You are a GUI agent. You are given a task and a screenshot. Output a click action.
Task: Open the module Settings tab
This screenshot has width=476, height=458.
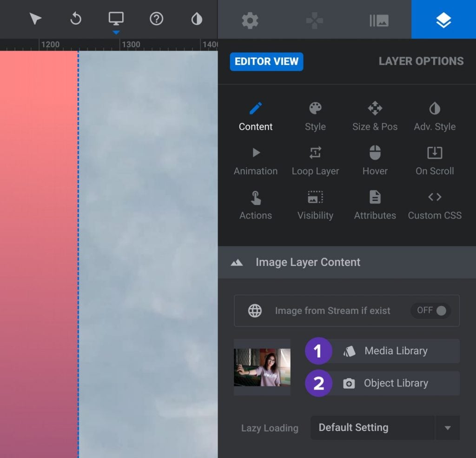[x=250, y=19]
